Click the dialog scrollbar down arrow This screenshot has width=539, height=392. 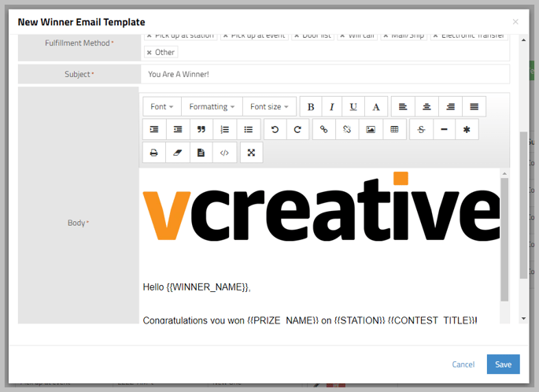click(x=523, y=319)
